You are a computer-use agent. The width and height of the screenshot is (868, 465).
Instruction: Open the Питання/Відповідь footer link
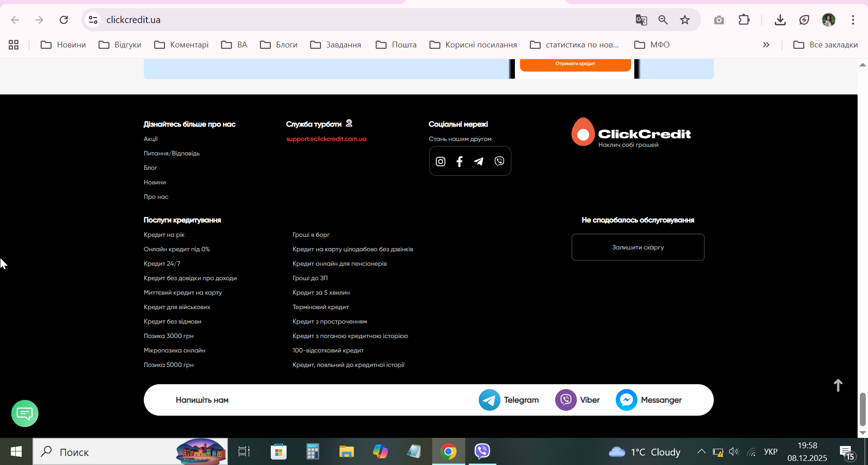pos(172,153)
